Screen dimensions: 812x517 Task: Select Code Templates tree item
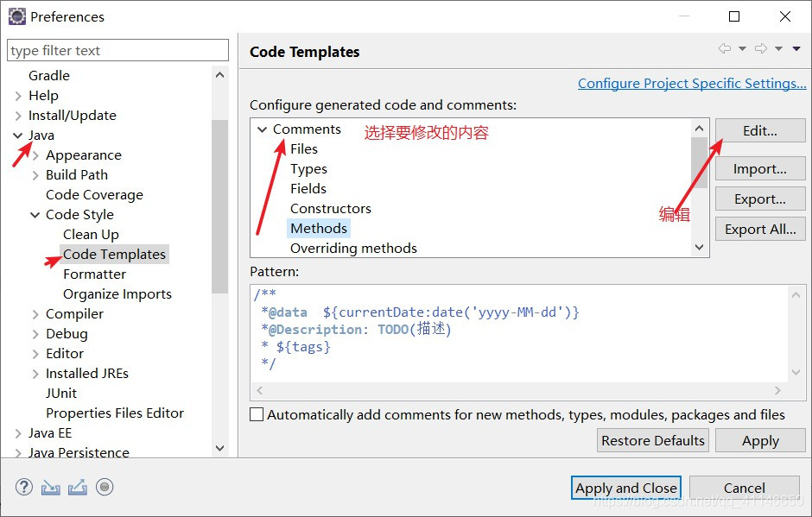click(x=114, y=254)
